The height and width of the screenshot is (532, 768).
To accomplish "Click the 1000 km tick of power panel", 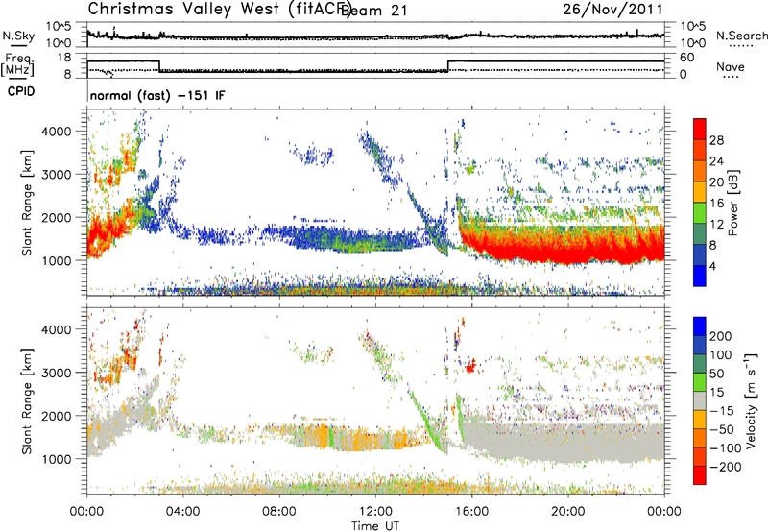I will (57, 260).
